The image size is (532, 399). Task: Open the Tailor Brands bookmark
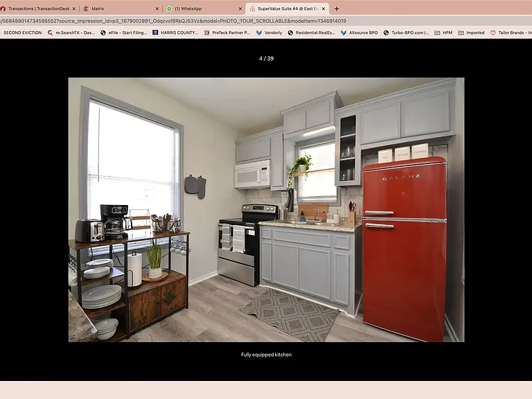tap(511, 33)
